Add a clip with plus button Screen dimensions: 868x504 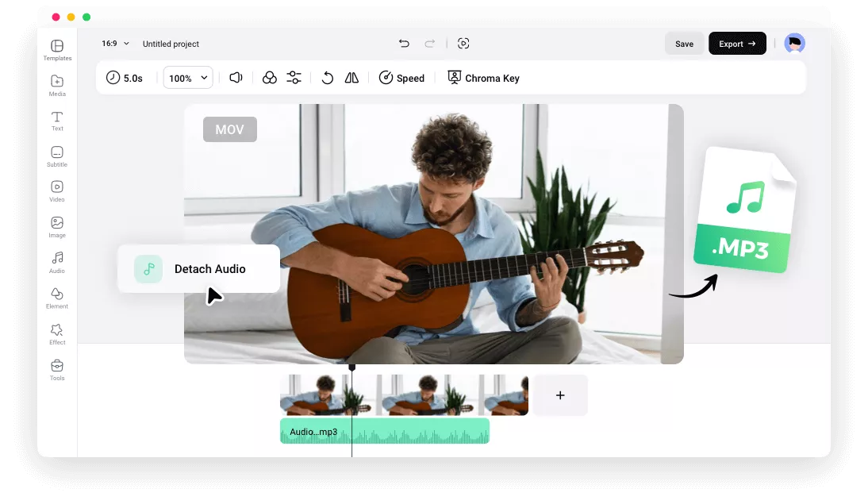(x=560, y=395)
